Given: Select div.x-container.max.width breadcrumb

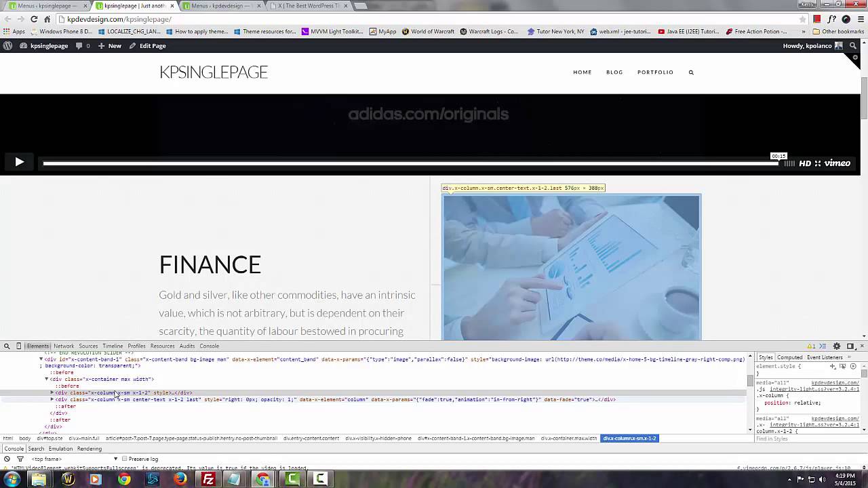Looking at the screenshot, I should (568, 439).
